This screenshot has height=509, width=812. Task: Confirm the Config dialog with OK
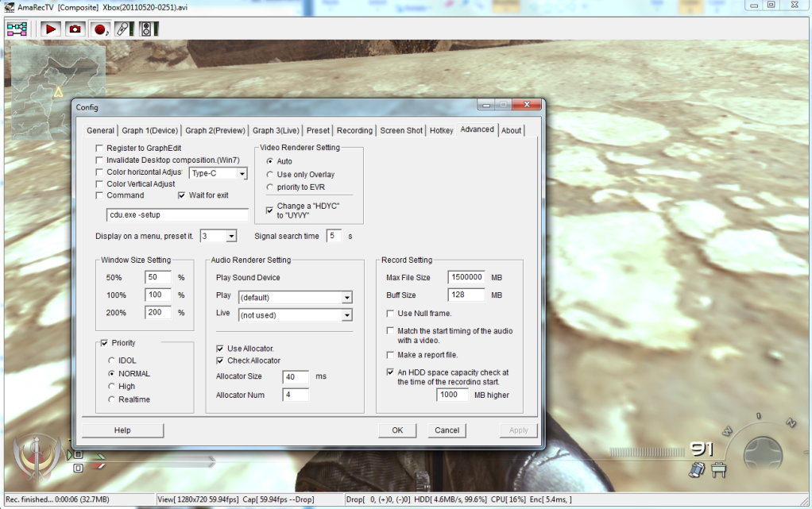(x=397, y=430)
